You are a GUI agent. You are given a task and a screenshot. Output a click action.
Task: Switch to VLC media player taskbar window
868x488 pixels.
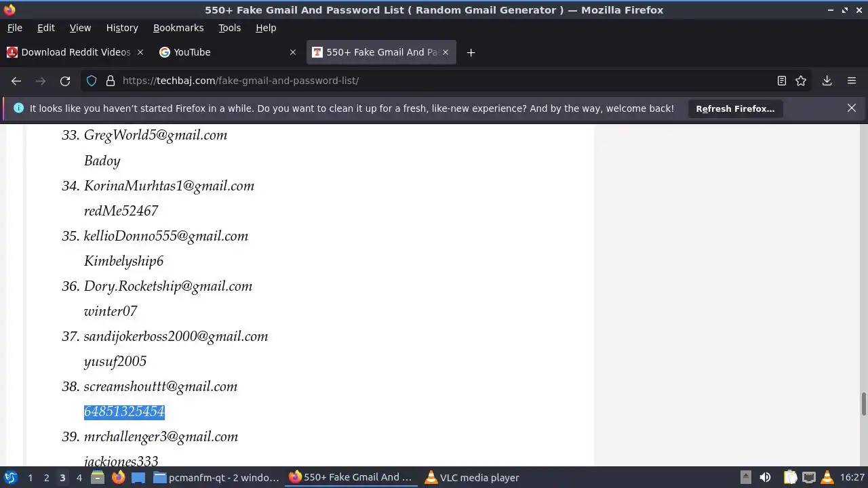(473, 477)
